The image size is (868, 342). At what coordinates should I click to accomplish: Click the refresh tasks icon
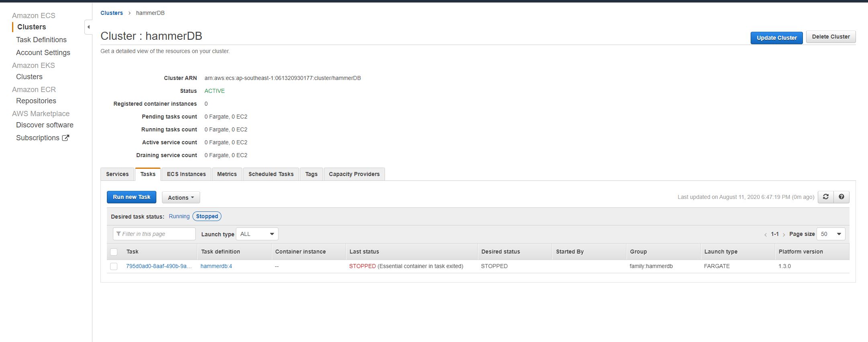tap(825, 197)
